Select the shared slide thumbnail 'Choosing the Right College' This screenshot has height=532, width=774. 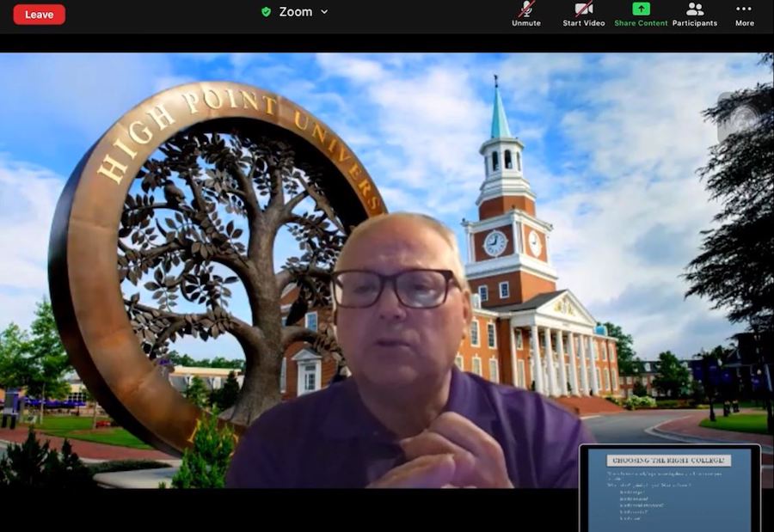pos(670,487)
